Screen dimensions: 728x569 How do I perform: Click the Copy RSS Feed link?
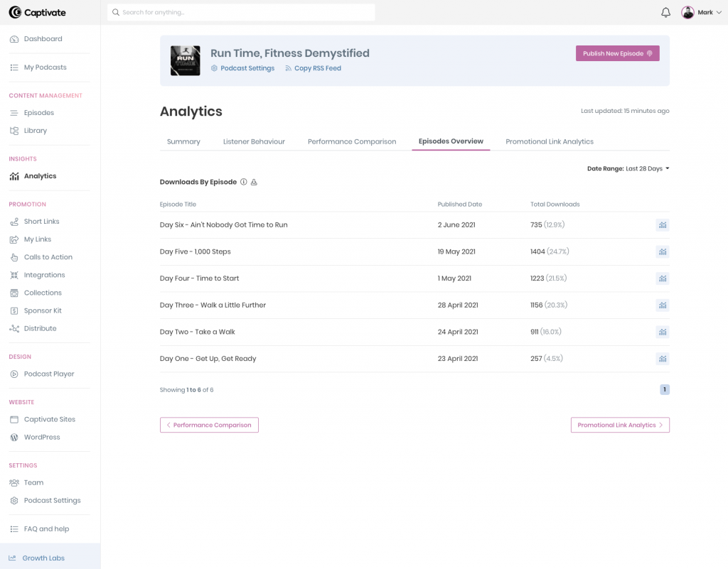313,67
